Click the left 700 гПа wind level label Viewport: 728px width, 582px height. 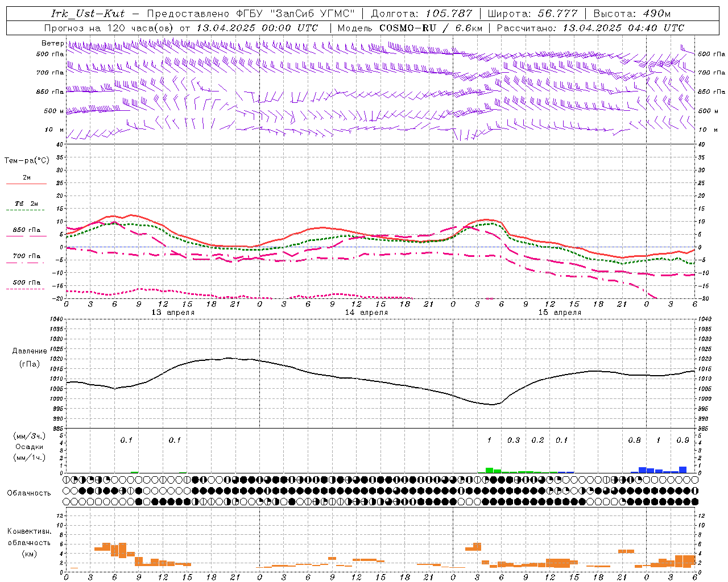(50, 73)
